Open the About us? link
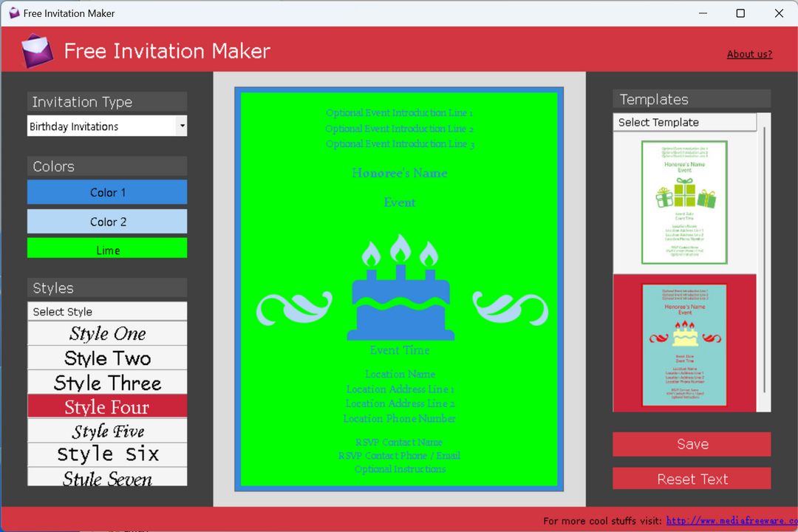This screenshot has width=798, height=532. pyautogui.click(x=749, y=53)
